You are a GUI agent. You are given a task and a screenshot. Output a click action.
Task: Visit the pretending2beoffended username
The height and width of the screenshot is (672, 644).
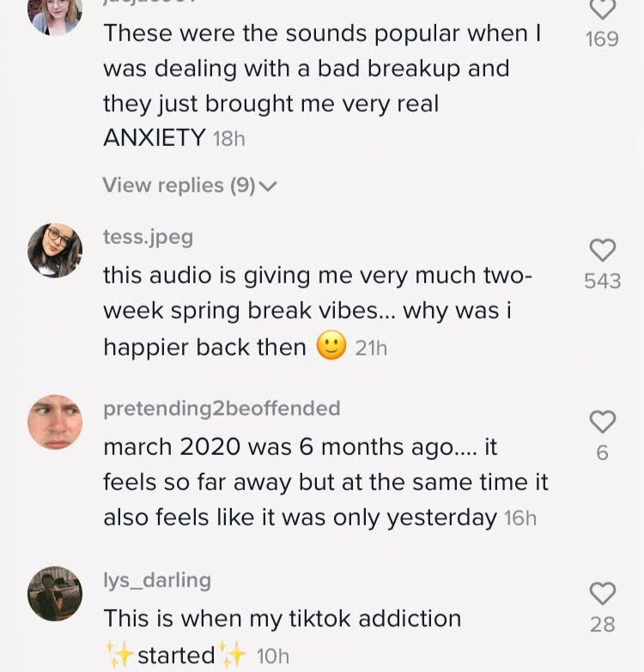(222, 409)
